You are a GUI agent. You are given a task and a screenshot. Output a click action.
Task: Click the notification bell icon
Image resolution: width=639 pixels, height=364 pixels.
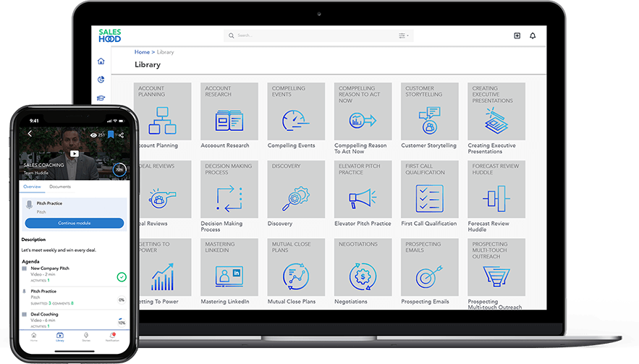533,35
